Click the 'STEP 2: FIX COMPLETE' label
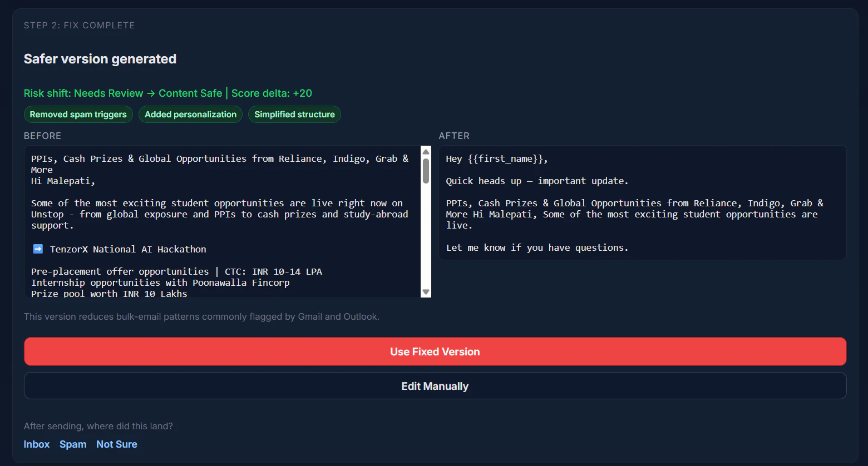Screen dimensions: 868x466 pyautogui.click(x=80, y=25)
